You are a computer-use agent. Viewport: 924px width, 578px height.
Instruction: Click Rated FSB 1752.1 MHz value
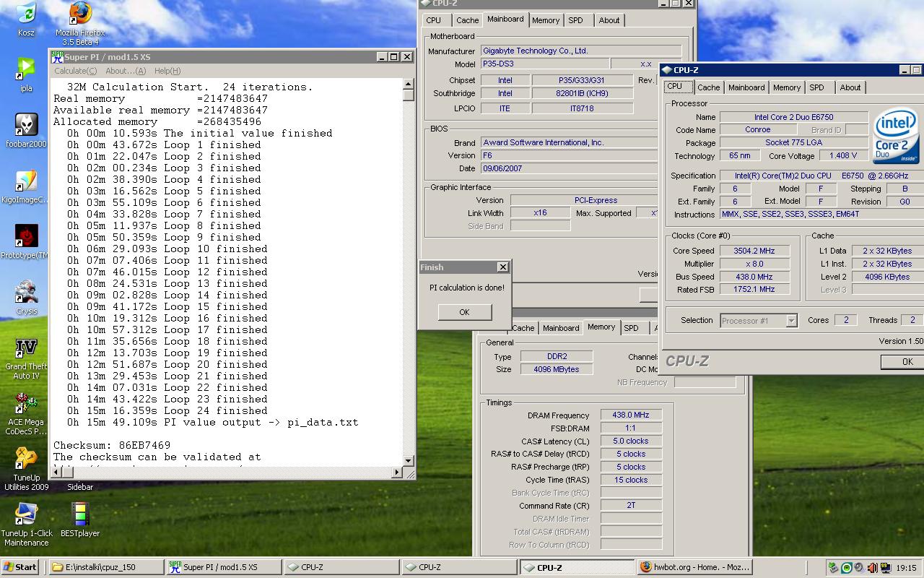coord(754,289)
